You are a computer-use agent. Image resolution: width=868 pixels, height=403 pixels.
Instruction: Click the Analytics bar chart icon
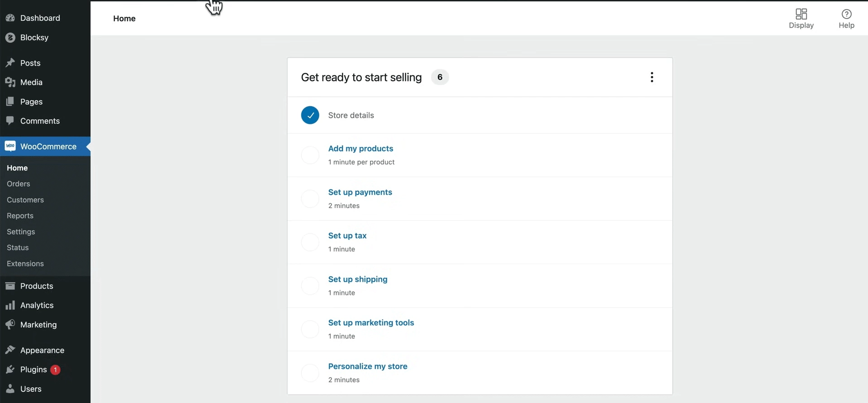[x=10, y=305]
